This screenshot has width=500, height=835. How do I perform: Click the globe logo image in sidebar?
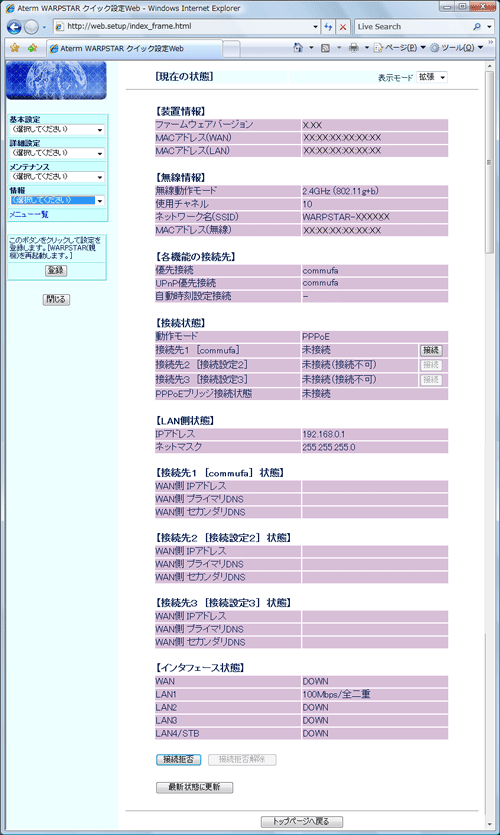tap(56, 80)
